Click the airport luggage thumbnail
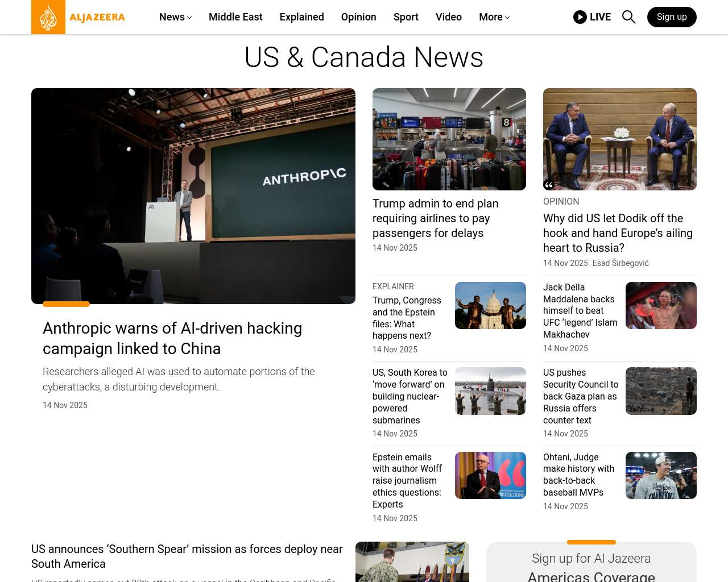728x582 pixels. click(449, 139)
